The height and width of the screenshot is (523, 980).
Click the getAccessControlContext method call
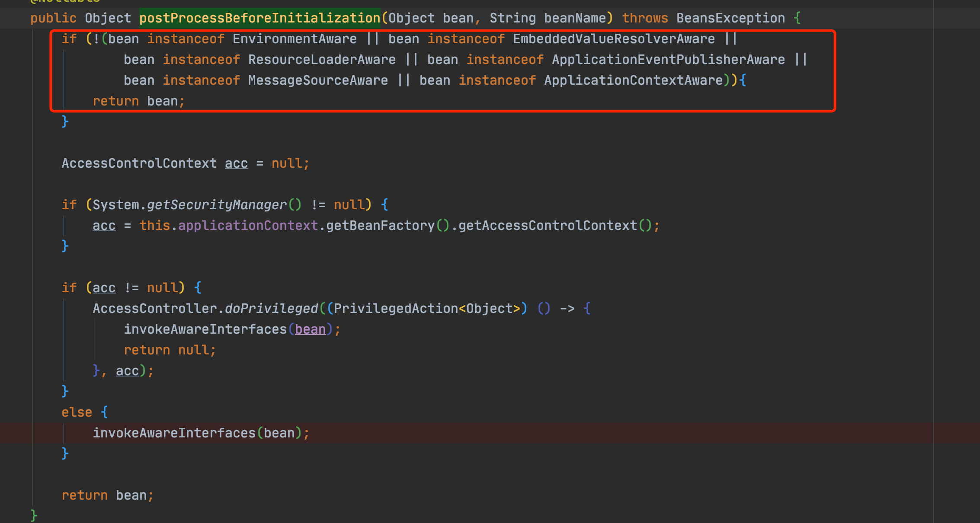point(548,226)
